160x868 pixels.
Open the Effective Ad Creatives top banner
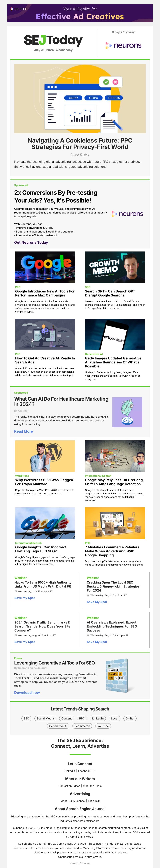80,13
